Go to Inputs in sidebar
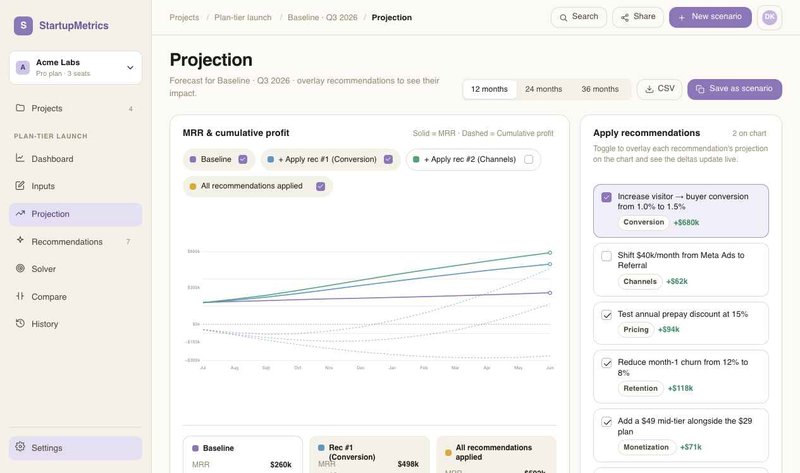This screenshot has width=800, height=473. click(76, 186)
